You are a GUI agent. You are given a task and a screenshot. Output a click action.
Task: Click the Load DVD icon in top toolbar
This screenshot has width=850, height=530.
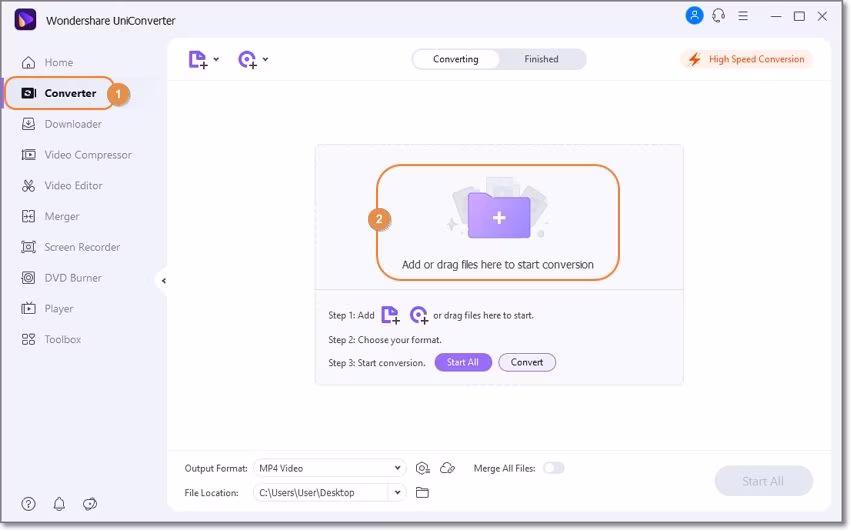point(247,60)
